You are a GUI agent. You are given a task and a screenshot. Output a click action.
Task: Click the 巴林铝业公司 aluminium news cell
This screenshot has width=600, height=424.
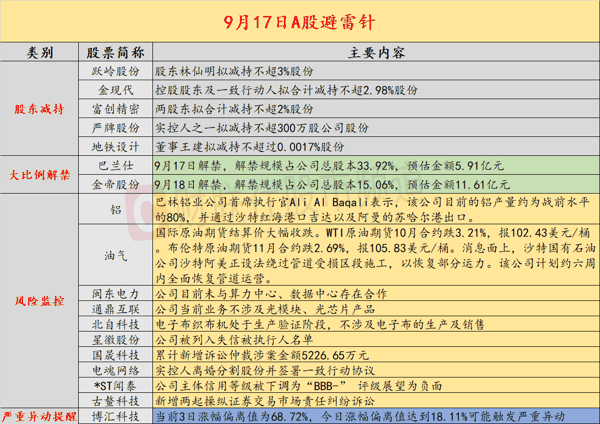tap(376, 209)
